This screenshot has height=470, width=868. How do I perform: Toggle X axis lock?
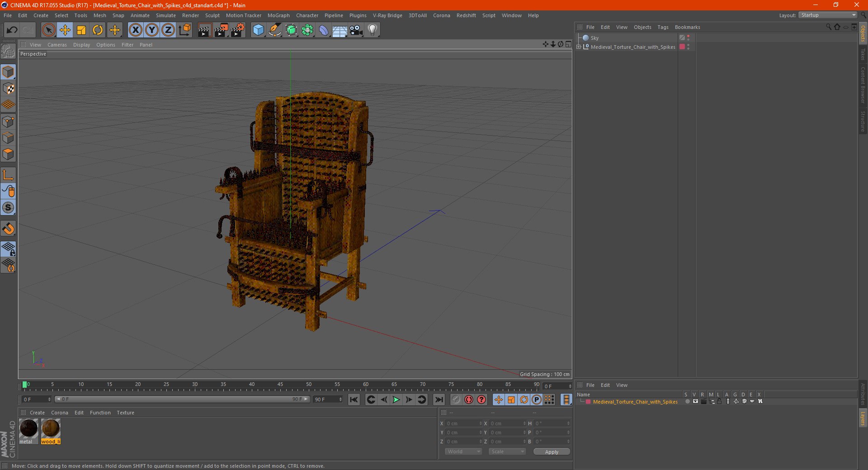[135, 30]
